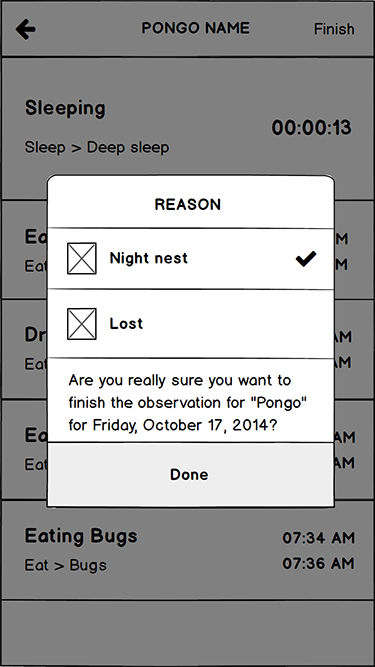This screenshot has width=375, height=667.
Task: Confirm with the Done button
Action: tap(191, 474)
